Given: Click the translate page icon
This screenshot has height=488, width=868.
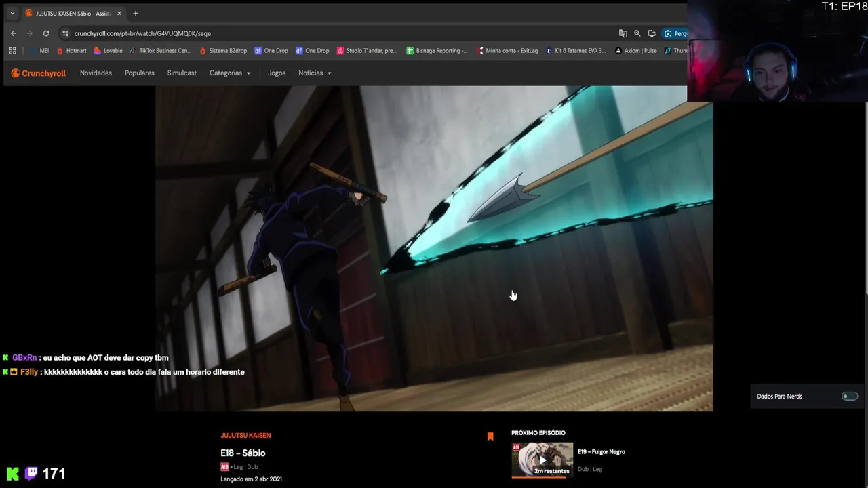Looking at the screenshot, I should pyautogui.click(x=623, y=33).
